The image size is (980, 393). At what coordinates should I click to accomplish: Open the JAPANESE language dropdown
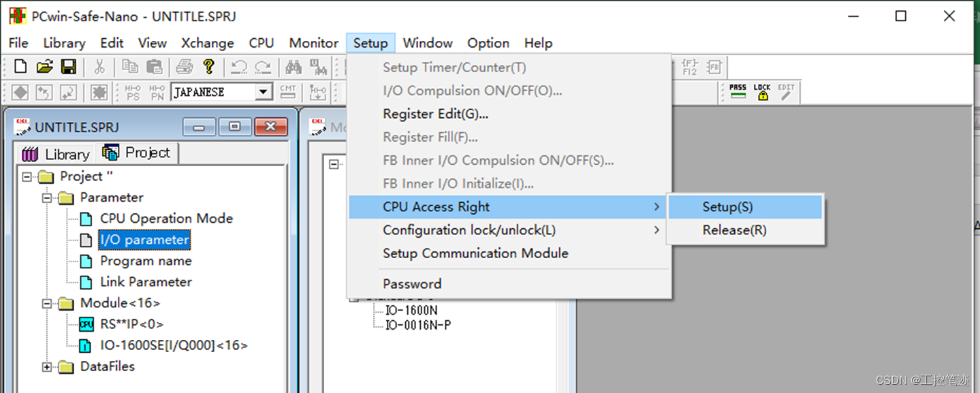pyautogui.click(x=263, y=91)
